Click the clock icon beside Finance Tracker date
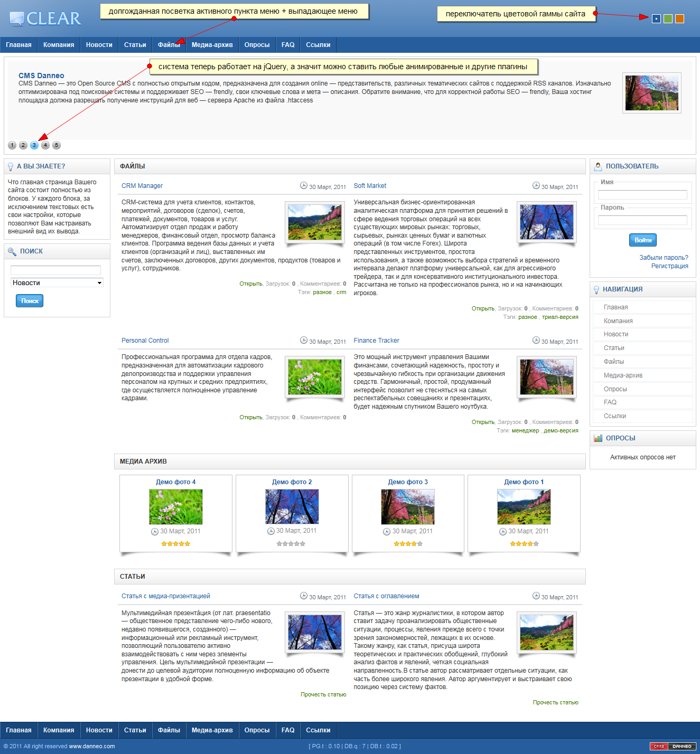700x754 pixels. (x=536, y=340)
